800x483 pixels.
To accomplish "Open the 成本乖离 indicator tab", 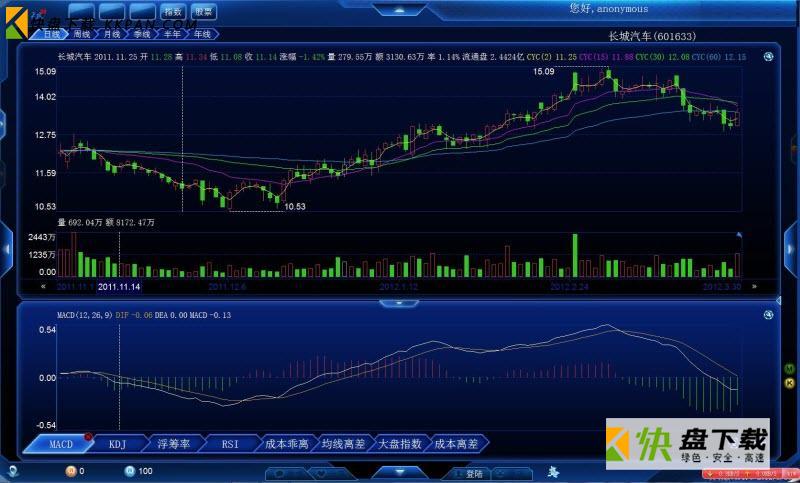I will tap(287, 444).
